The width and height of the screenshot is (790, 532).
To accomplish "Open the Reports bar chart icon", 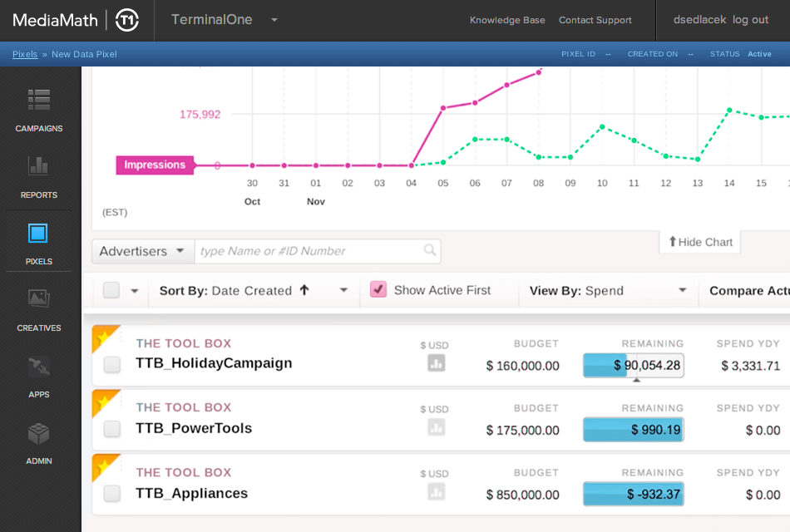I will point(39,165).
